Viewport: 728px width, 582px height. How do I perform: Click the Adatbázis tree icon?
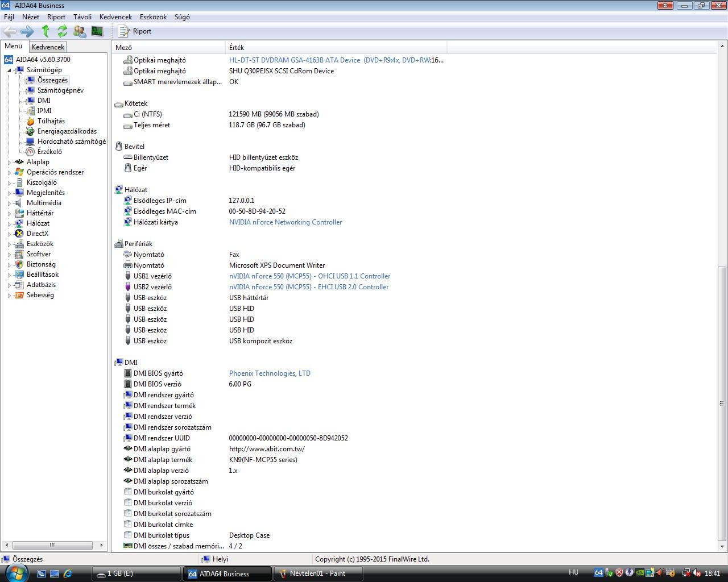(19, 285)
